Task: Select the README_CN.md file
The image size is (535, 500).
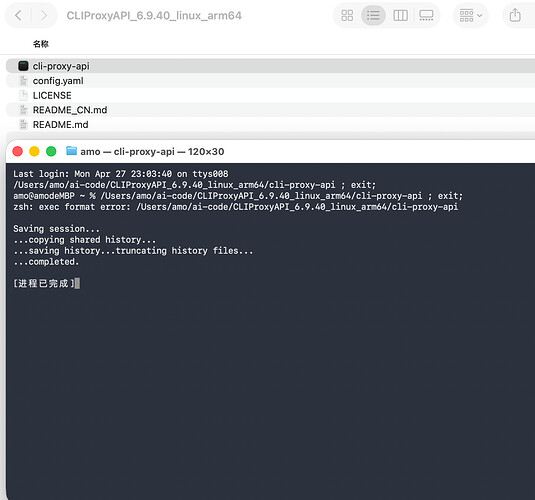Action: (270, 110)
